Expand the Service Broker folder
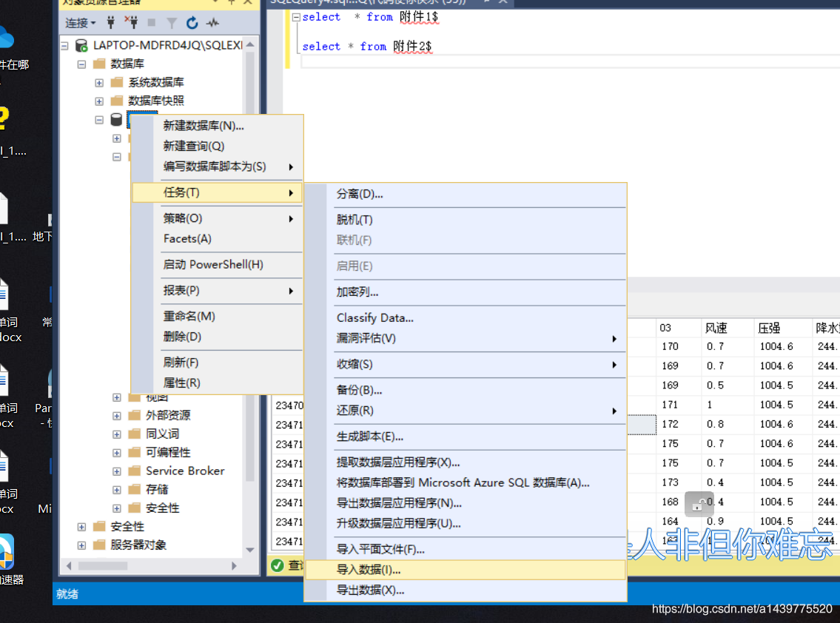Image resolution: width=840 pixels, height=623 pixels. click(117, 471)
